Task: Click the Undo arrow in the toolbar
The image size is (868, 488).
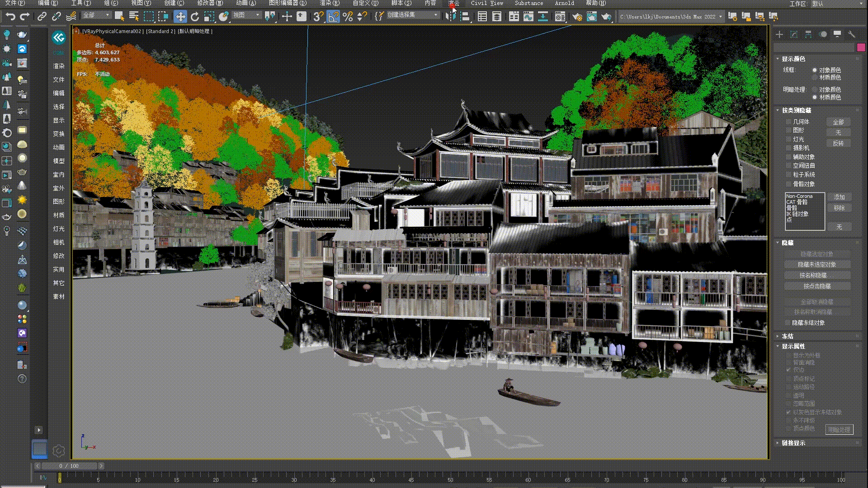Action: click(10, 17)
